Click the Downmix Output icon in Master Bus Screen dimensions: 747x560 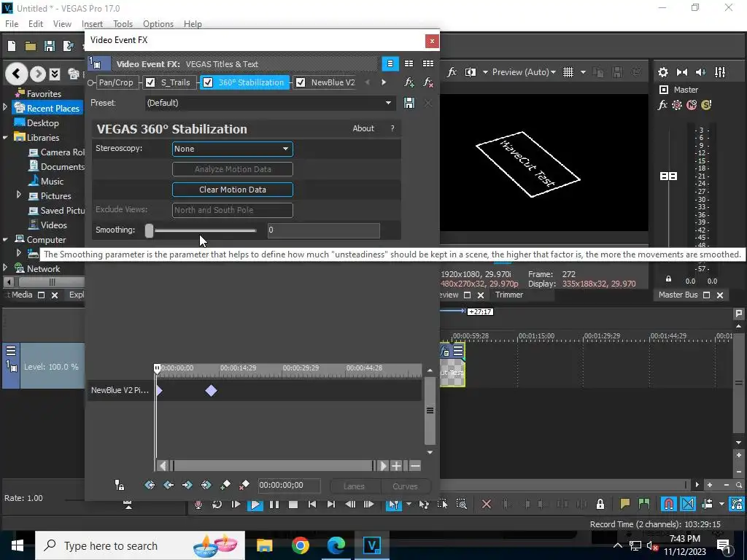pyautogui.click(x=682, y=72)
